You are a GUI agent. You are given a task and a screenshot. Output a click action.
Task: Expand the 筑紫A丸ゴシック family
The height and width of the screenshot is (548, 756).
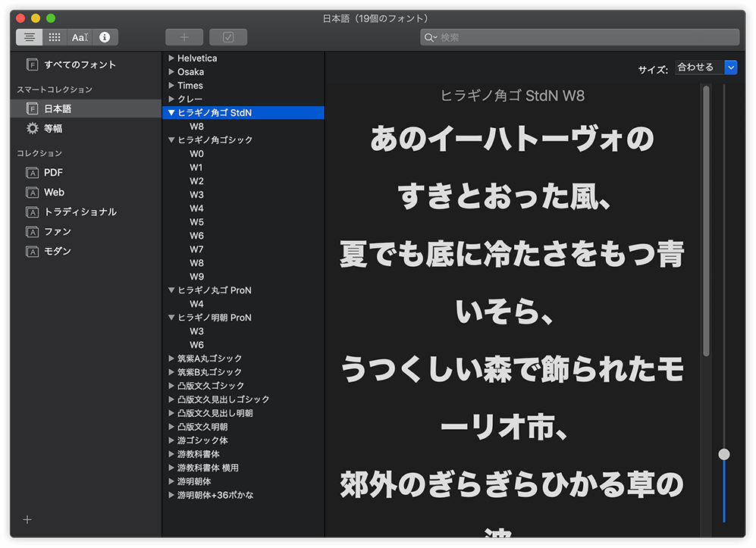click(171, 359)
